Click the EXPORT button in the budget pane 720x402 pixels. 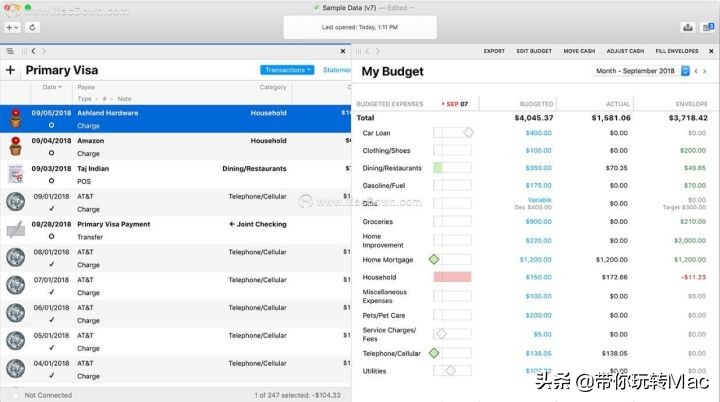coord(494,51)
